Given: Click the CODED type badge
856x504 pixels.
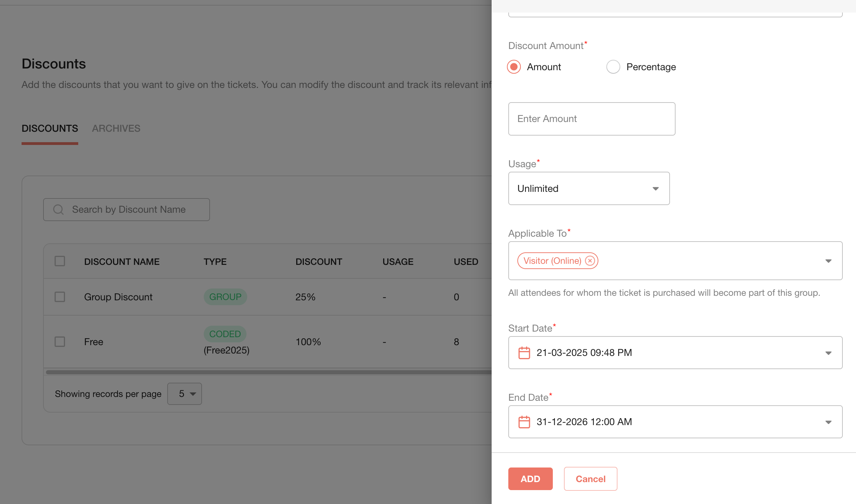Looking at the screenshot, I should point(225,334).
